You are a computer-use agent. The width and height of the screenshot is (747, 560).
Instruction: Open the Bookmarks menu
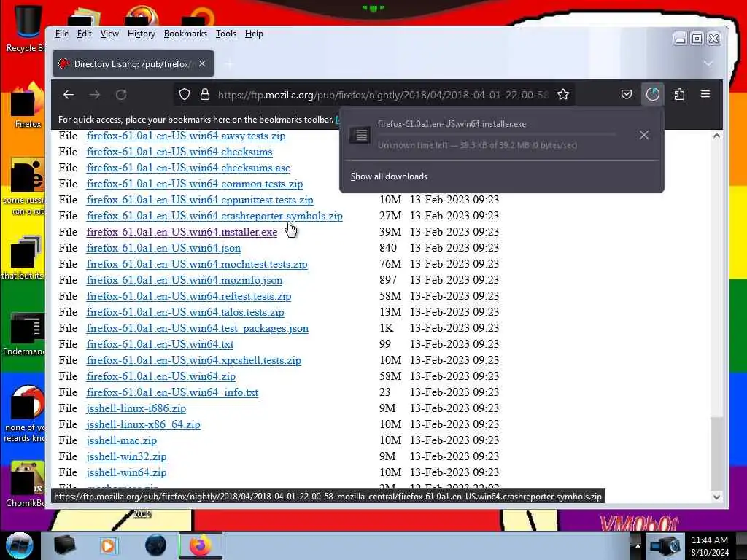pyautogui.click(x=185, y=34)
